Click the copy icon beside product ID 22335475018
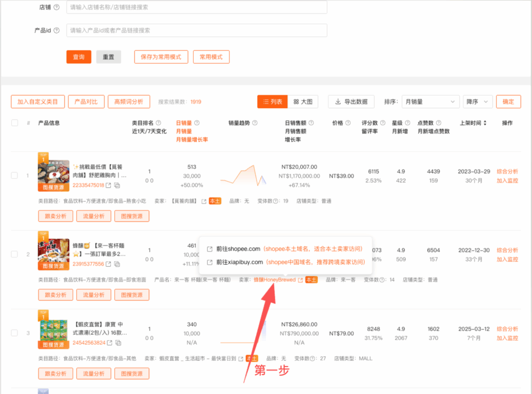The width and height of the screenshot is (532, 394). click(x=117, y=186)
